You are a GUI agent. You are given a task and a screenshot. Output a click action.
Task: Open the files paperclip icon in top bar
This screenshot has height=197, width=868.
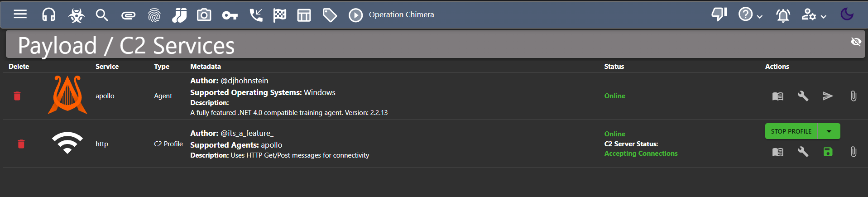[x=129, y=16]
